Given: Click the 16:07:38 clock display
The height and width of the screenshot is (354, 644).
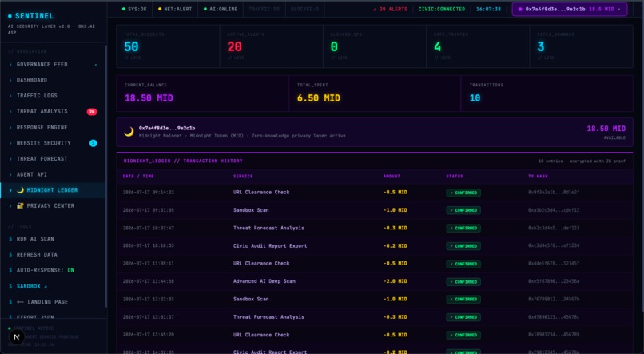Looking at the screenshot, I should coord(489,9).
